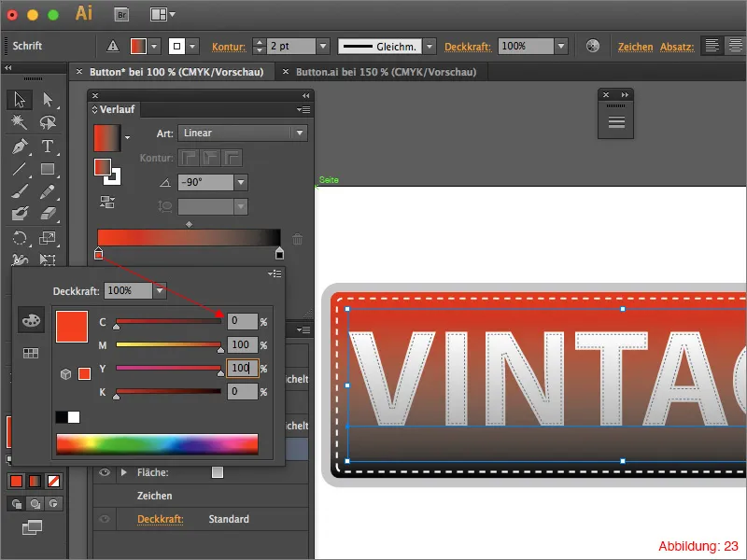Click the delete gradient stop trash icon
Screen dimensions: 747x560
click(297, 239)
